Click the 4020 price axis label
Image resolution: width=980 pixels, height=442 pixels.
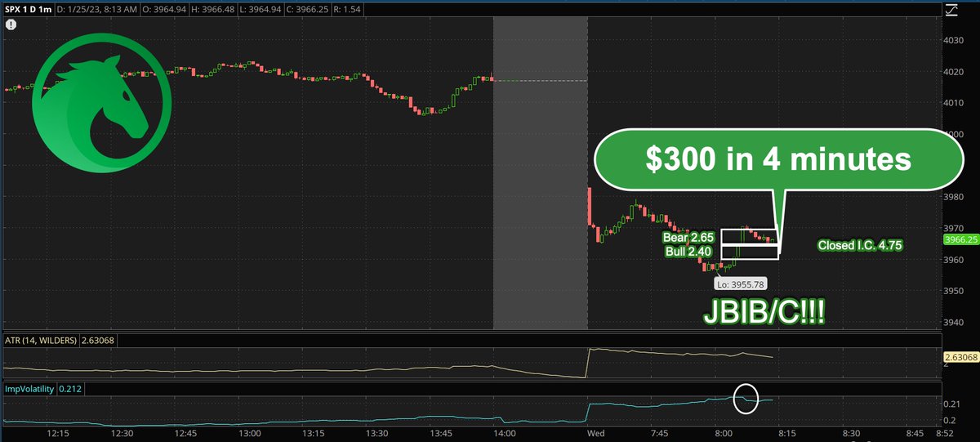(953, 71)
